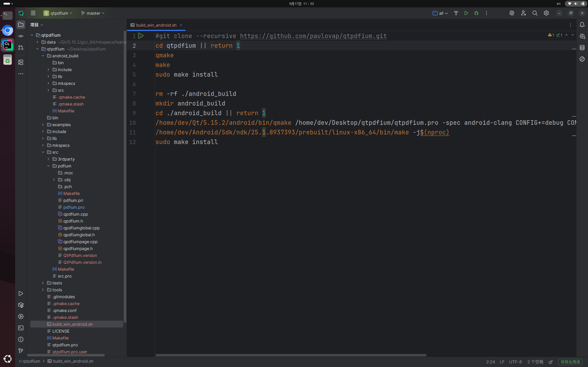Open the master branch dropdown
This screenshot has width=588, height=367.
pos(93,13)
